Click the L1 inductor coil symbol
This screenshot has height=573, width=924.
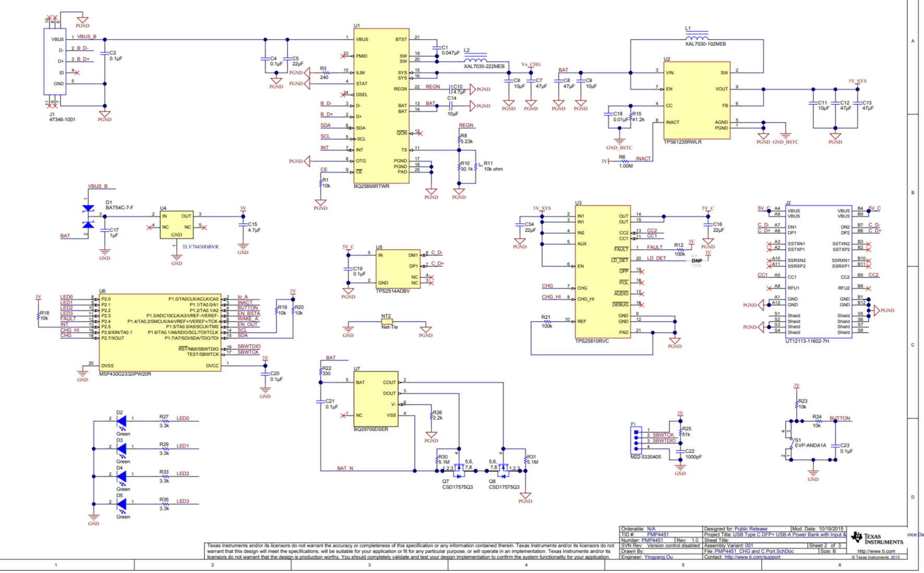(697, 36)
